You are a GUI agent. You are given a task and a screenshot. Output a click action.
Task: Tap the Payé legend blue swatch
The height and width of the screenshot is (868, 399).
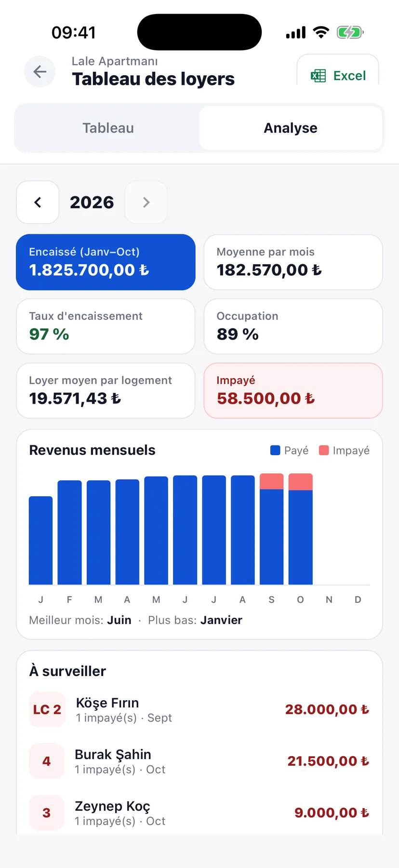click(275, 450)
